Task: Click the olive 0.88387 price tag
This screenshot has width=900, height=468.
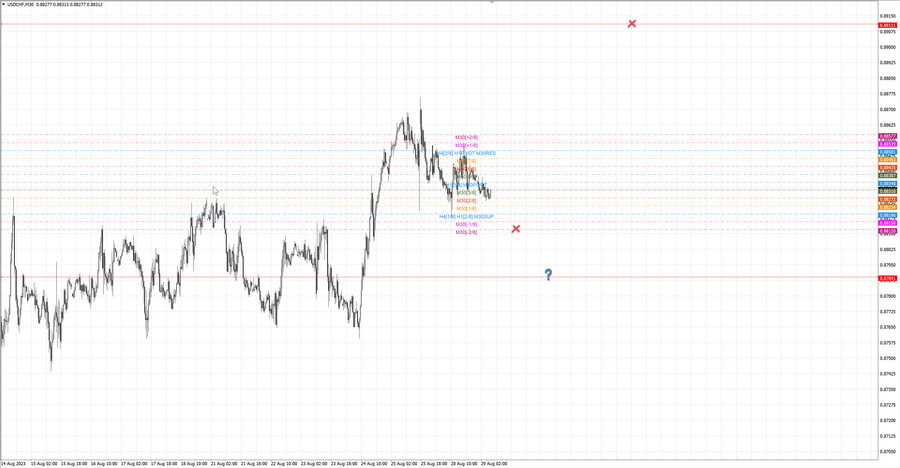Action: click(x=887, y=175)
